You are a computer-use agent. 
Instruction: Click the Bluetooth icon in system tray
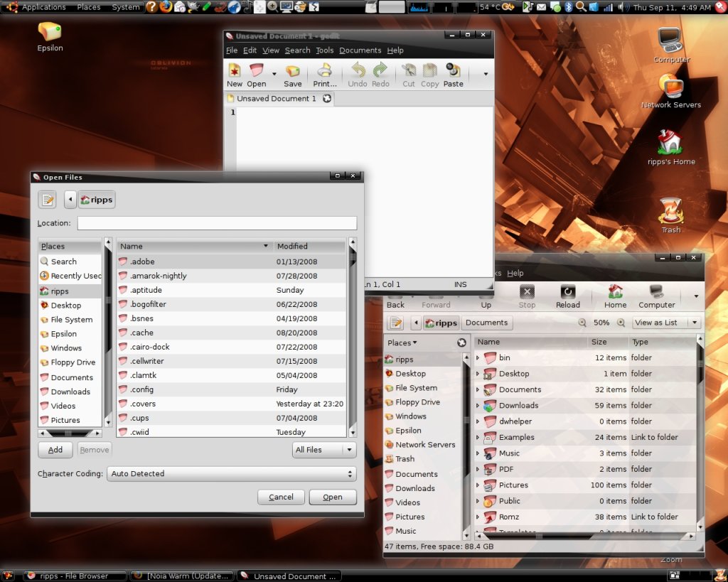[x=568, y=7]
